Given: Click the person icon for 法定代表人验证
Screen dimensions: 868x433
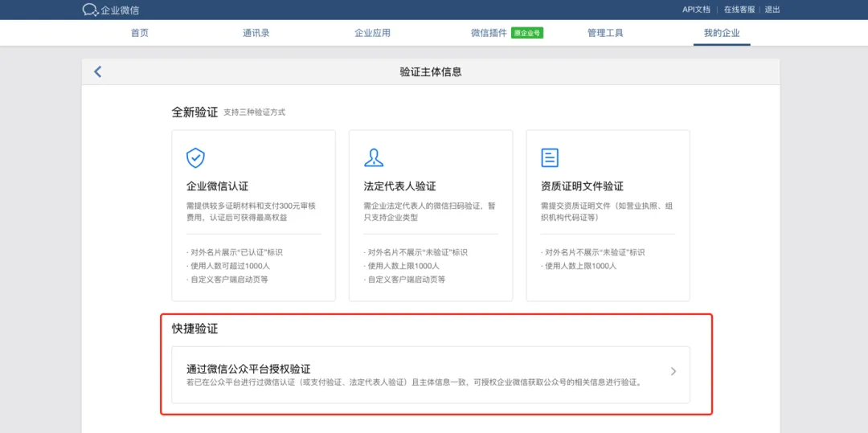Looking at the screenshot, I should (373, 157).
